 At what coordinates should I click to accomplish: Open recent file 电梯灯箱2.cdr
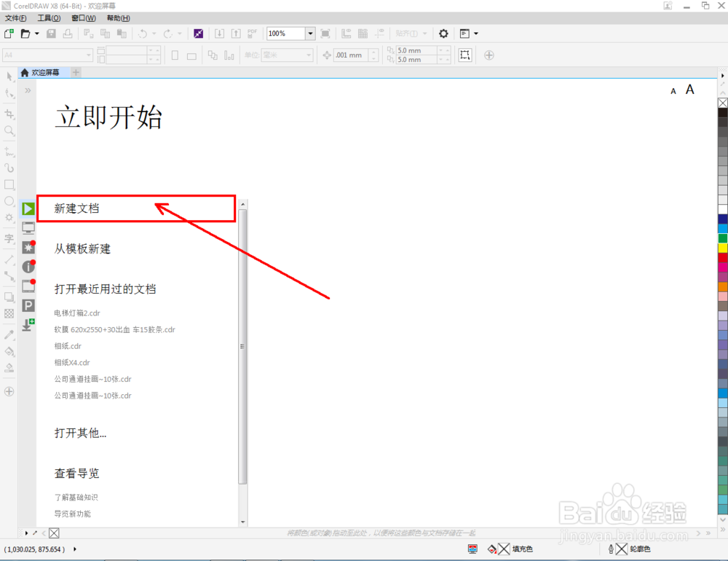[x=77, y=313]
